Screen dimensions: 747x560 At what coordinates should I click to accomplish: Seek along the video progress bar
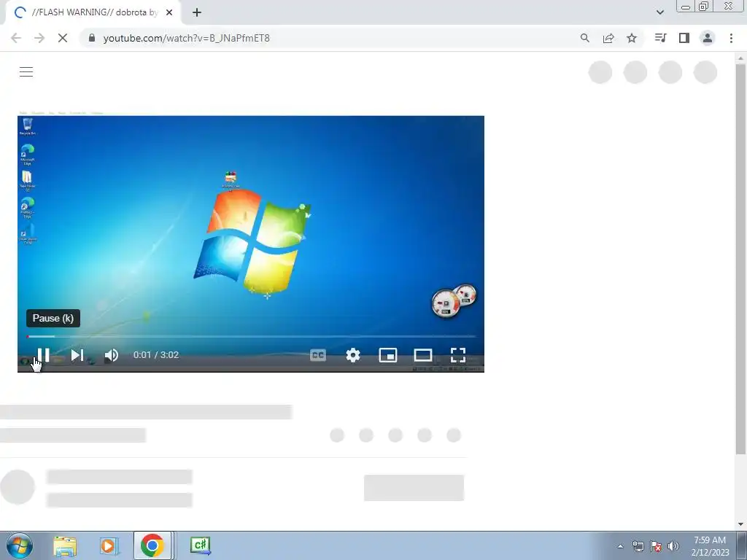coord(251,337)
